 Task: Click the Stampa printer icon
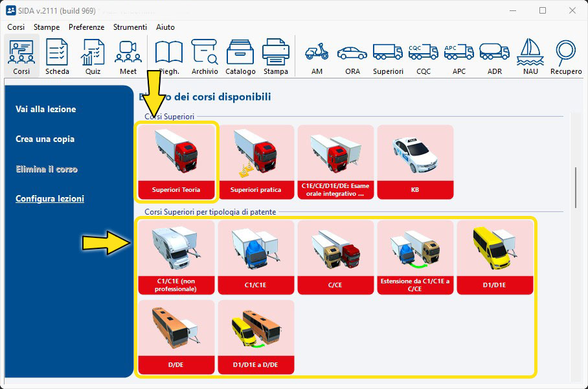click(276, 56)
